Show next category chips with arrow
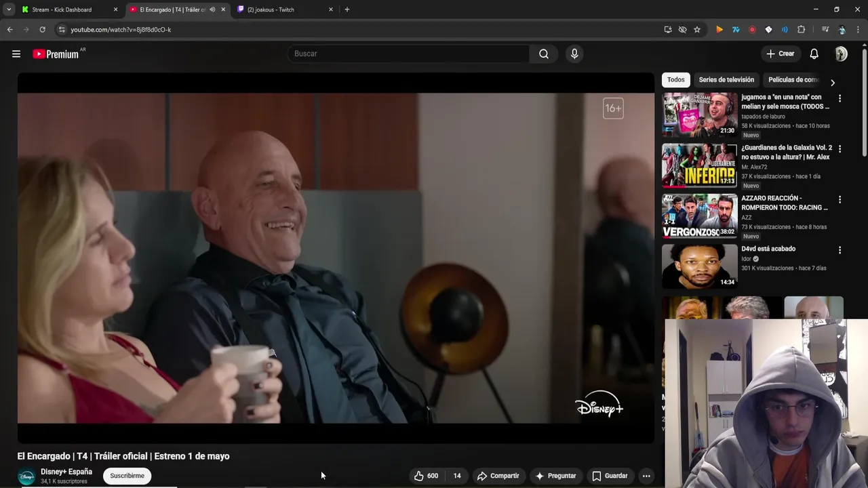The image size is (868, 488). click(x=833, y=83)
